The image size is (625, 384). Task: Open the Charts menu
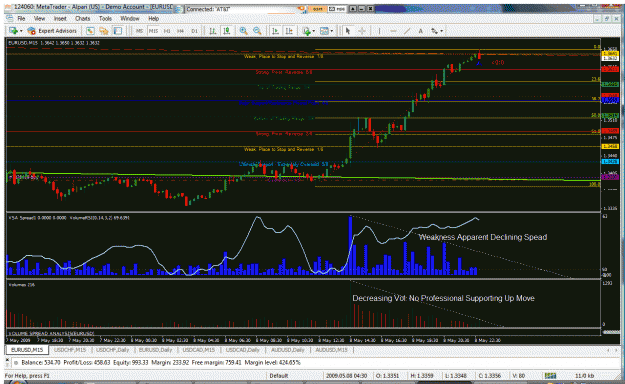click(x=83, y=18)
